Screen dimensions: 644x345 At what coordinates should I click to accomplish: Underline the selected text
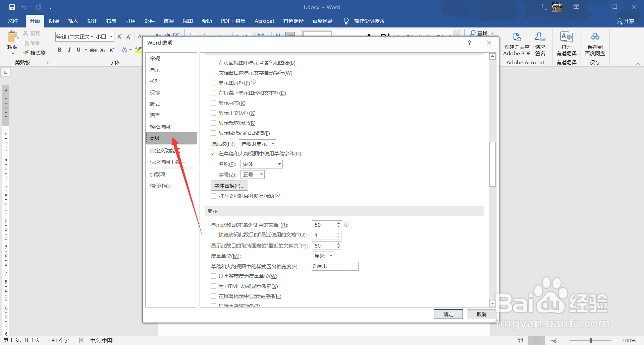coord(78,50)
